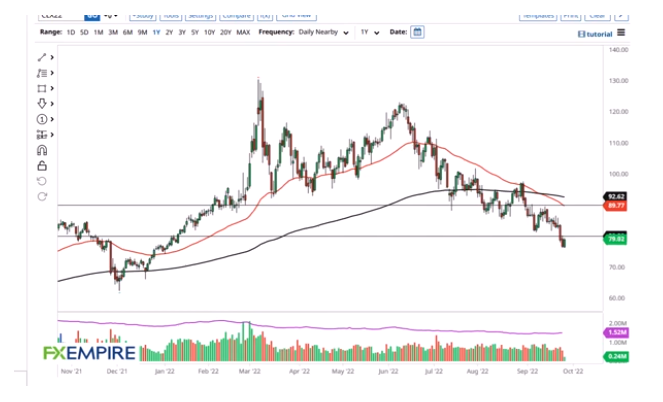Click the Print button
This screenshot has width=663, height=402.
[571, 16]
